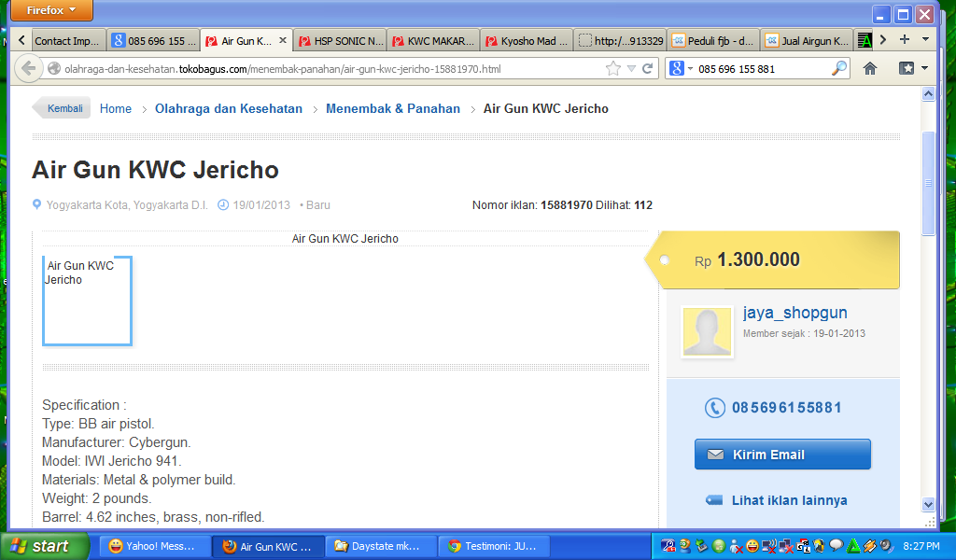Switch to the Jual Airgun K... tab

click(x=808, y=41)
